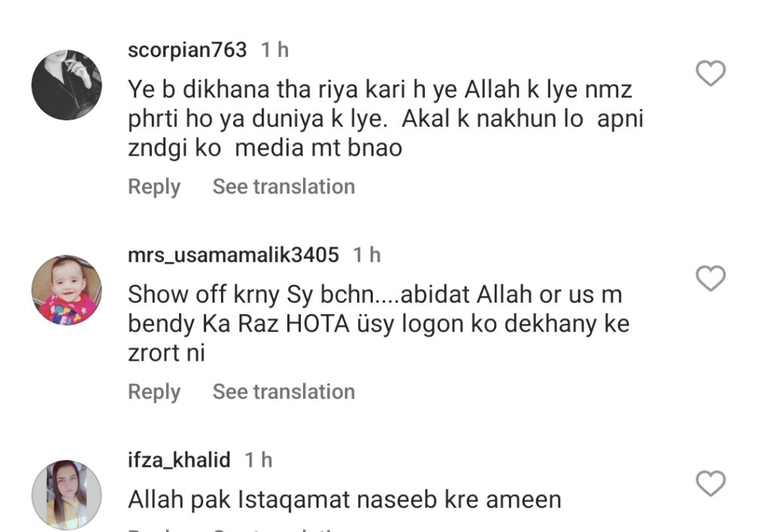Open scorpian763's profile picture
This screenshot has width=770, height=532.
(67, 85)
